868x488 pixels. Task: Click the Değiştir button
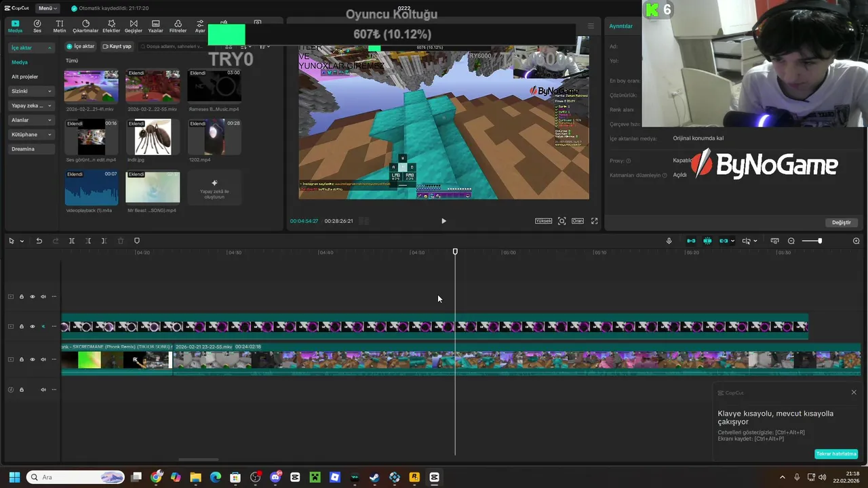click(x=841, y=222)
